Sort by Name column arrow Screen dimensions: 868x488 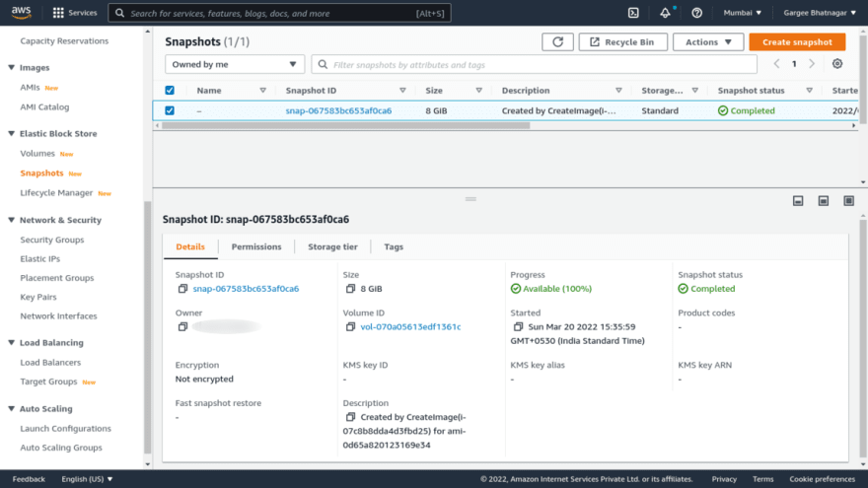pyautogui.click(x=263, y=90)
